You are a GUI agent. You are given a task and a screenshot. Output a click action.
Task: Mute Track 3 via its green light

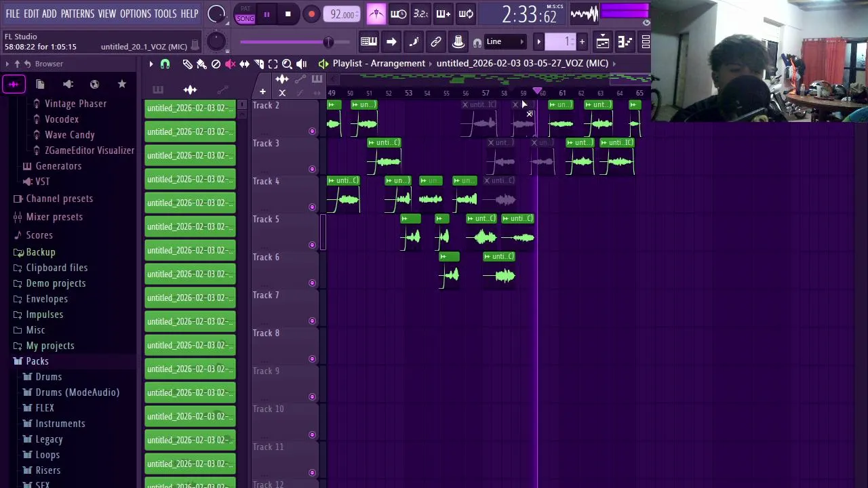click(312, 169)
